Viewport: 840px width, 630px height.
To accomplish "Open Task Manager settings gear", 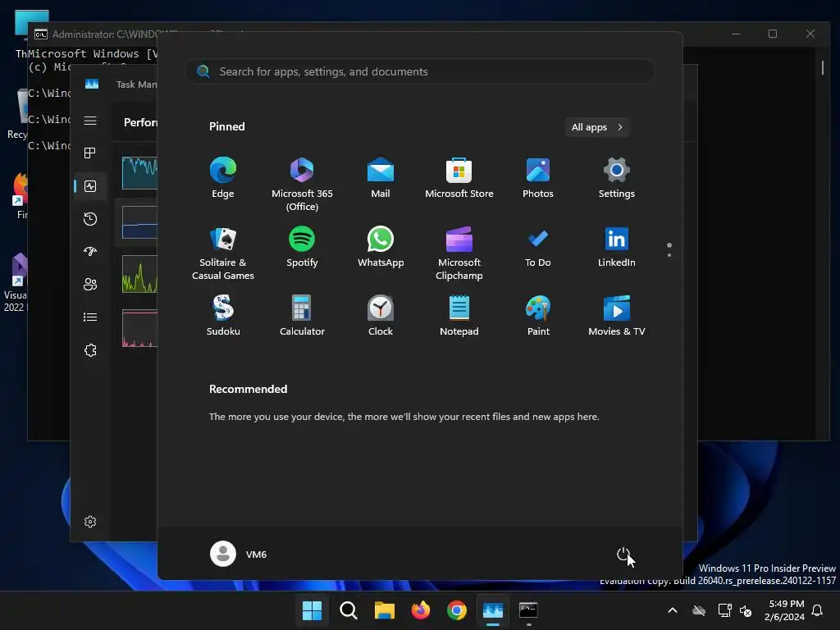I will [x=90, y=522].
